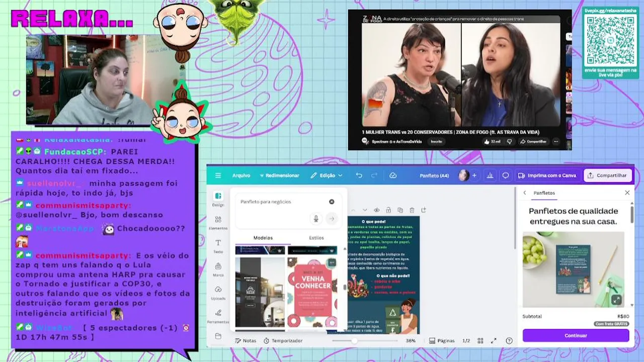Click the Compartilhar button in Canva
The height and width of the screenshot is (362, 644).
pyautogui.click(x=607, y=175)
